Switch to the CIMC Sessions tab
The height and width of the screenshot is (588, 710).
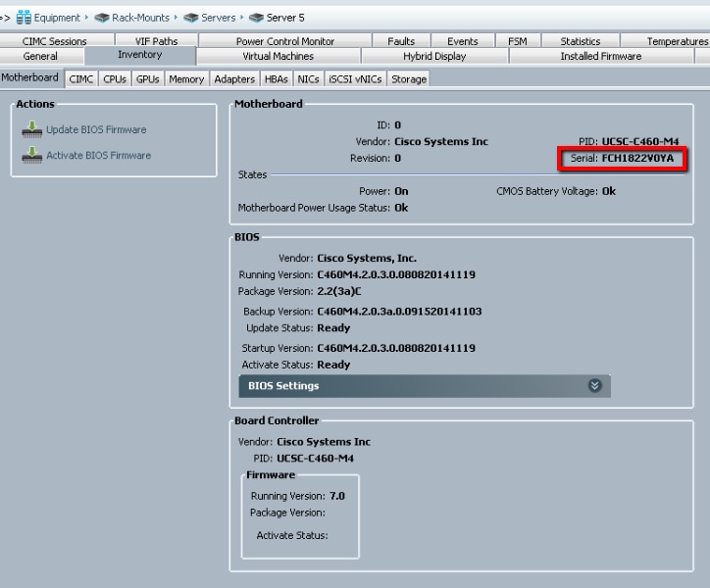[54, 41]
